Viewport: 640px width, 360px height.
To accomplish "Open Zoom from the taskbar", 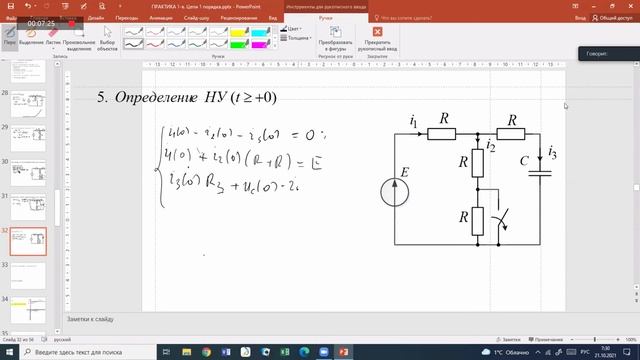I will point(324,352).
